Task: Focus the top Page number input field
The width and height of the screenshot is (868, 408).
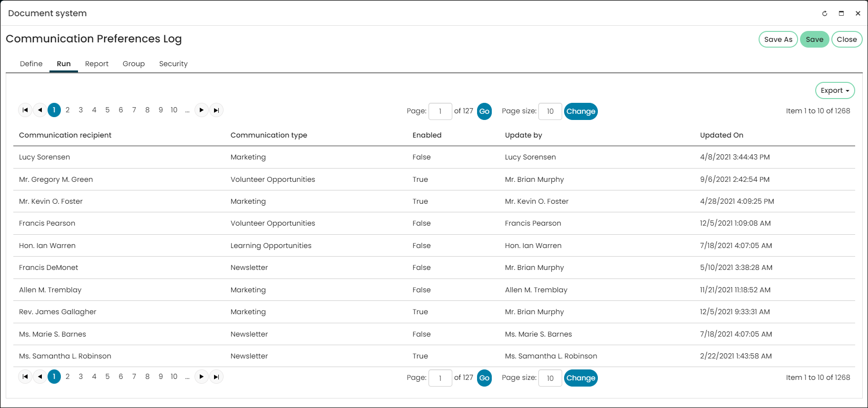Action: click(440, 111)
